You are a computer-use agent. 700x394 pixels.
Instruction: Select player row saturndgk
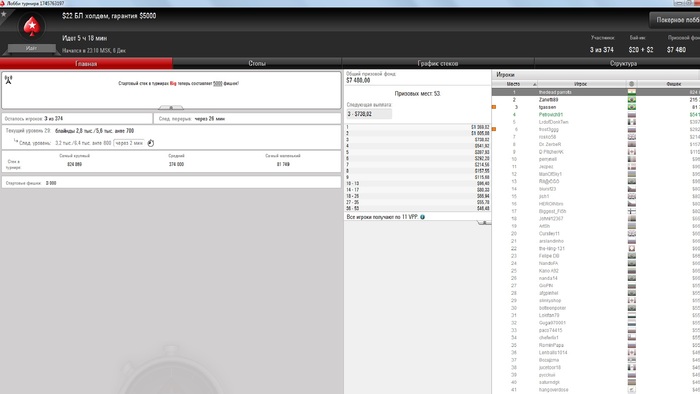(x=596, y=382)
